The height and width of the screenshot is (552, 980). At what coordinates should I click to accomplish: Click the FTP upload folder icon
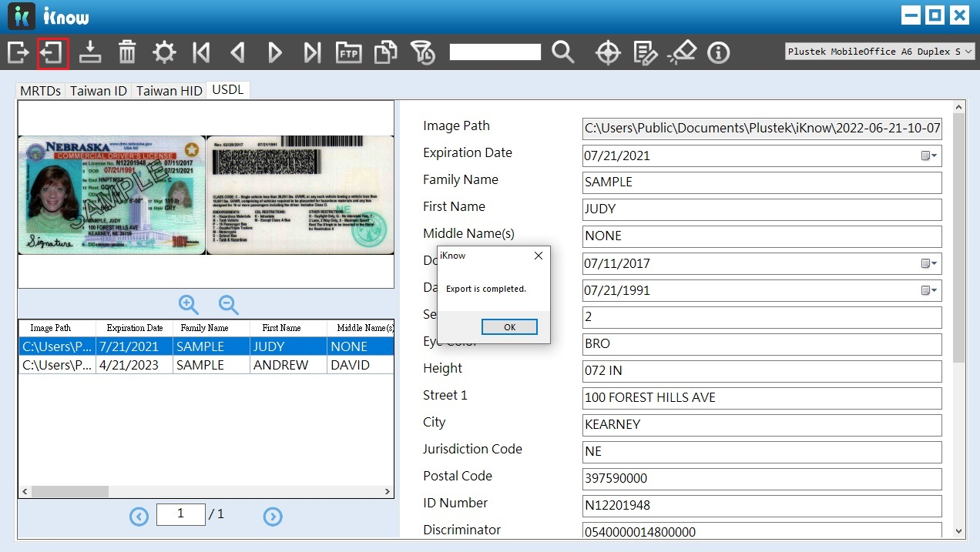coord(349,53)
